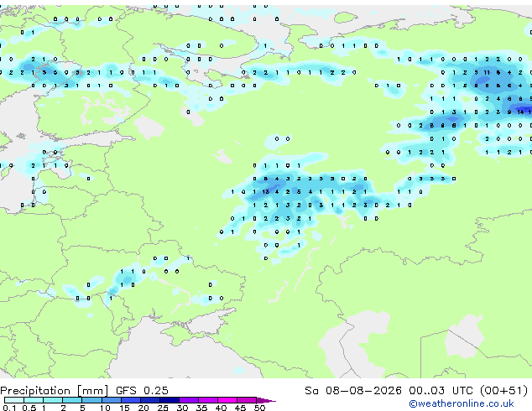Click the legend label '15'

[124, 408]
